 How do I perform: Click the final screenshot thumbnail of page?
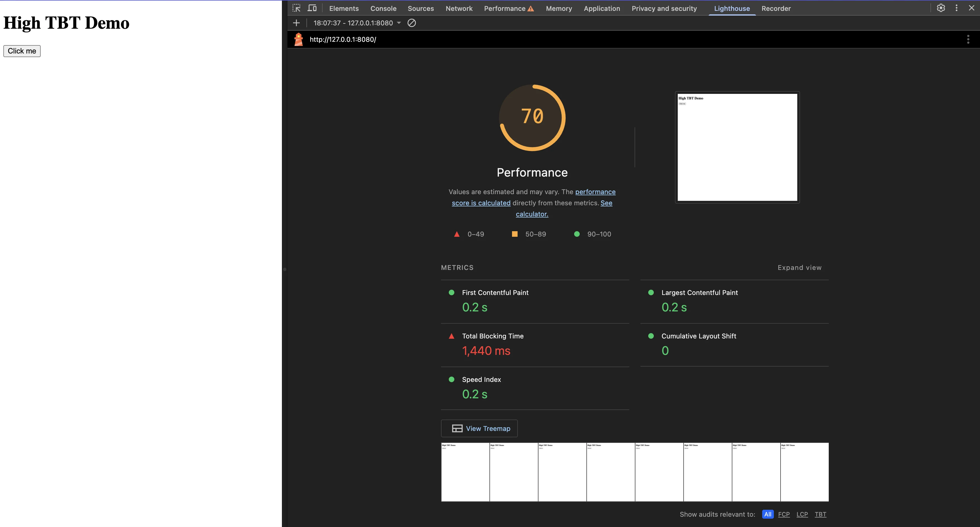click(x=737, y=147)
